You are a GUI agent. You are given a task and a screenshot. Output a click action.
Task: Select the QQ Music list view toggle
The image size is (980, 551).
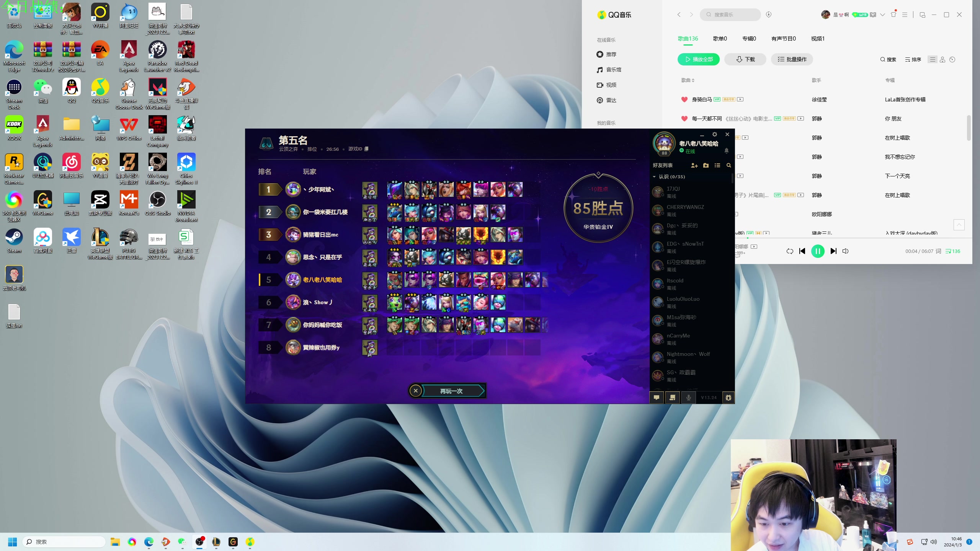click(x=933, y=59)
